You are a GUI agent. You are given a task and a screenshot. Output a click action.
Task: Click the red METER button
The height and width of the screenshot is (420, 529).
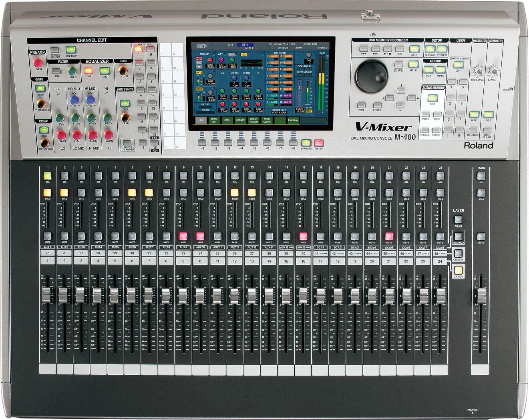(319, 142)
